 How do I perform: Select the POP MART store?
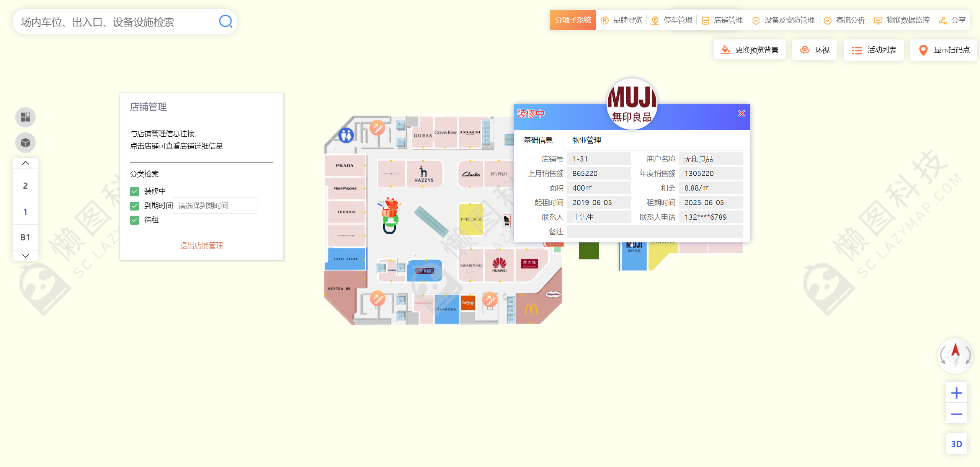425,270
